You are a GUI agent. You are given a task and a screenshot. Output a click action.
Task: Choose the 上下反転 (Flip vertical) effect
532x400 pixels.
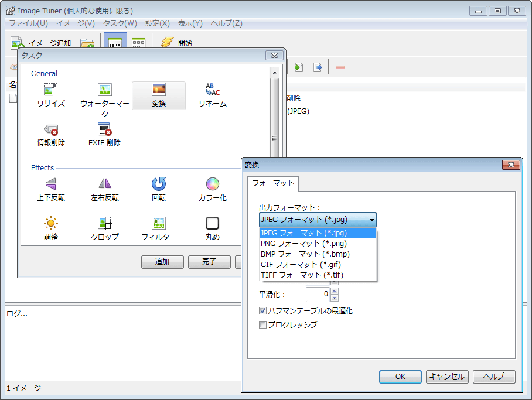[x=50, y=190]
